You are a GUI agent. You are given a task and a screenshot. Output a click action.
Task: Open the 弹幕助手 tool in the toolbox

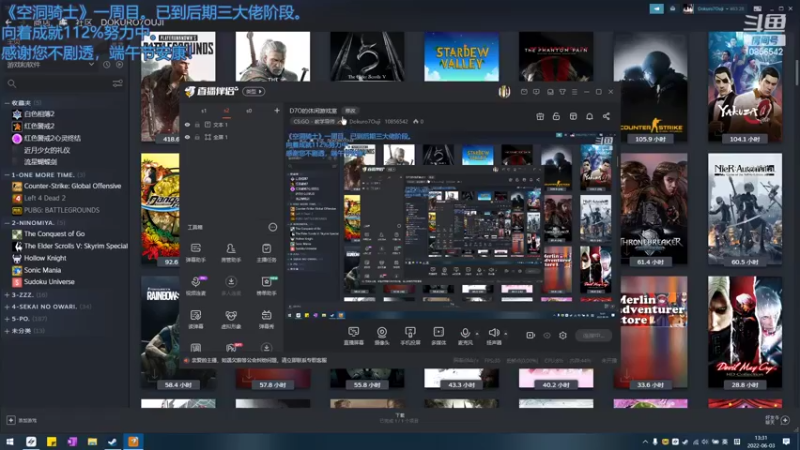click(x=196, y=253)
